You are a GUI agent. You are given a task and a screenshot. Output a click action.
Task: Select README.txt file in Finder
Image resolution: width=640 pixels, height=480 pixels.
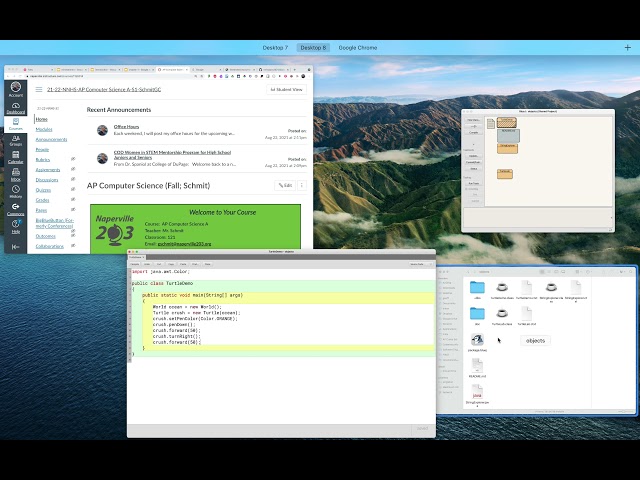(477, 368)
